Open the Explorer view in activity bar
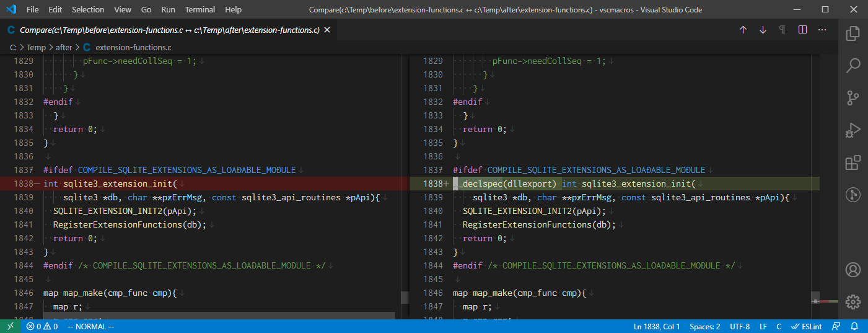Viewport: 868px width, 333px height. pyautogui.click(x=853, y=33)
